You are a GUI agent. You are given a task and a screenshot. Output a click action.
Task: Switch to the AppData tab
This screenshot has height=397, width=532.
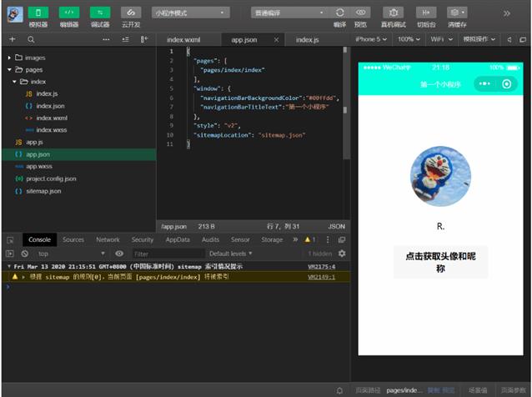tap(178, 239)
